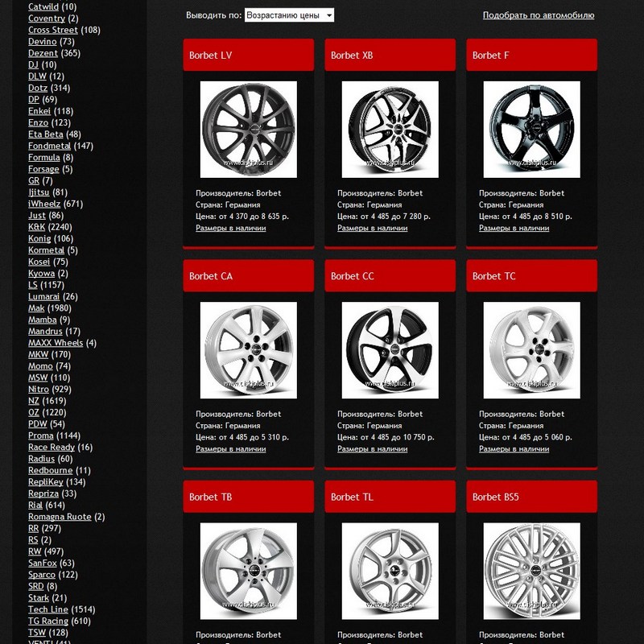Select the Devino brand link
The height and width of the screenshot is (644, 644).
43,42
